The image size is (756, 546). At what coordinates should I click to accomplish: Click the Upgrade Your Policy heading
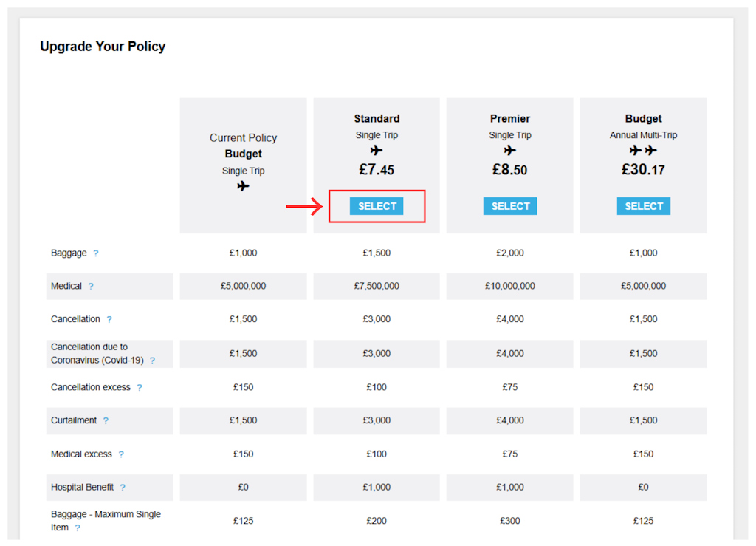pyautogui.click(x=103, y=47)
